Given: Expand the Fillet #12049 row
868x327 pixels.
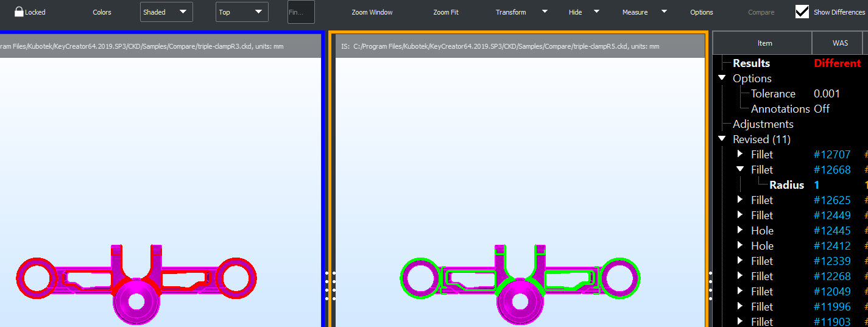Looking at the screenshot, I should [x=740, y=291].
